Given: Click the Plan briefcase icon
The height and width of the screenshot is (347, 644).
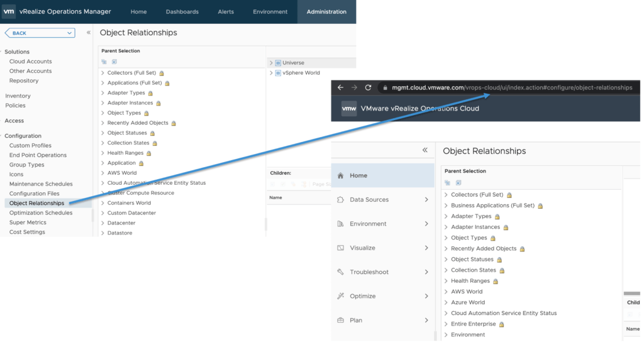Looking at the screenshot, I should (340, 320).
